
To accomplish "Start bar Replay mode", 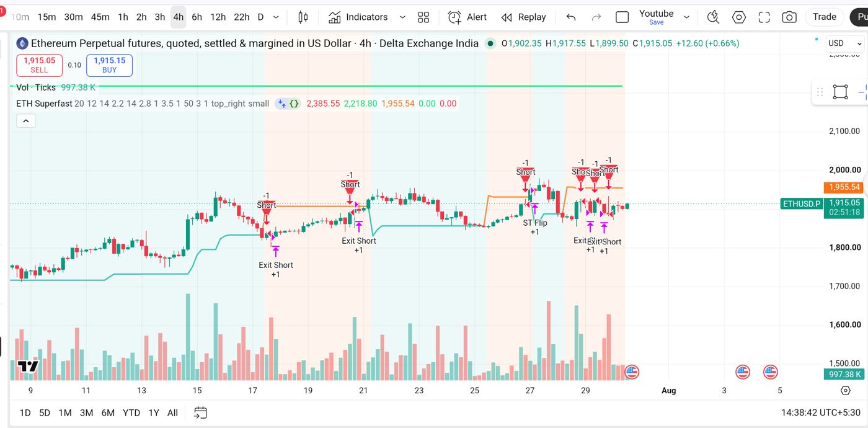I will 524,17.
